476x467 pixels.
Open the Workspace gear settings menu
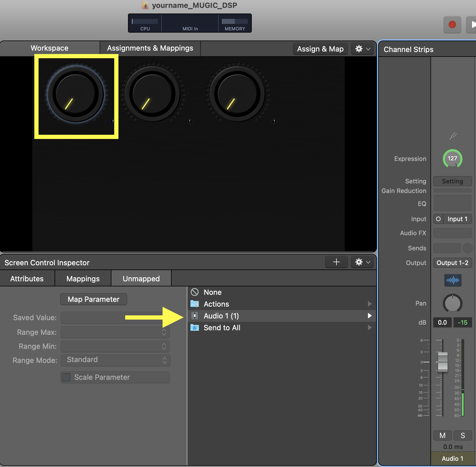pyautogui.click(x=362, y=49)
